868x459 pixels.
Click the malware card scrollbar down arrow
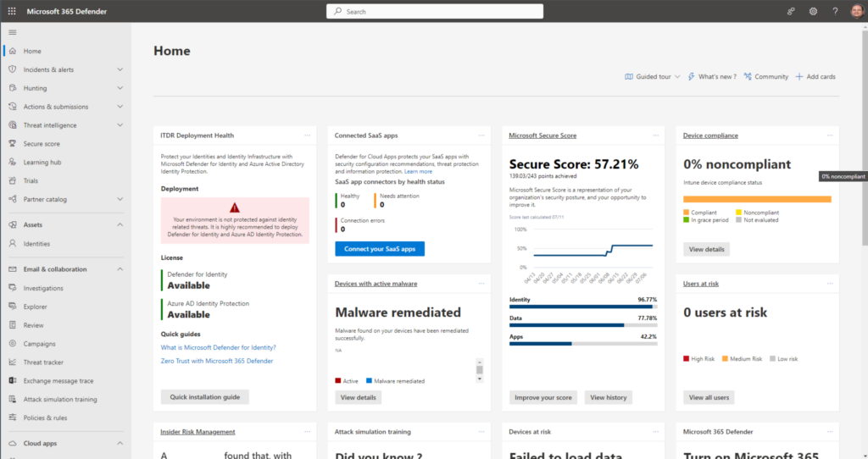point(480,379)
